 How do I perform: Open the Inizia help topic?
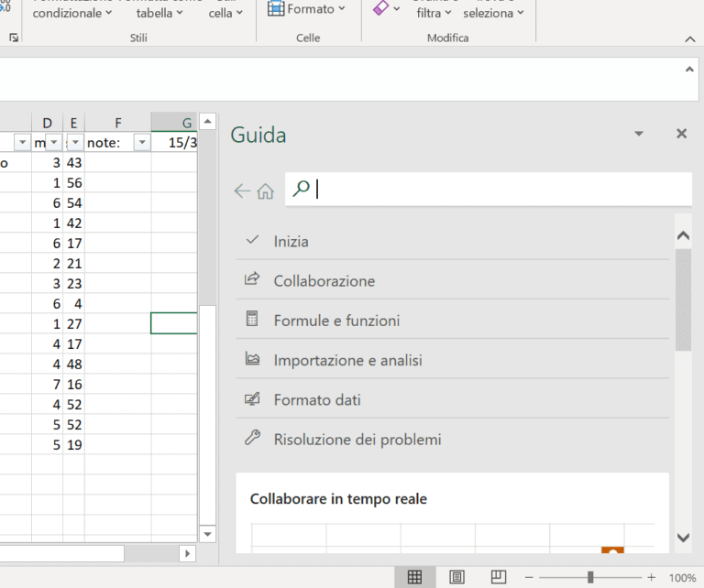click(x=452, y=241)
